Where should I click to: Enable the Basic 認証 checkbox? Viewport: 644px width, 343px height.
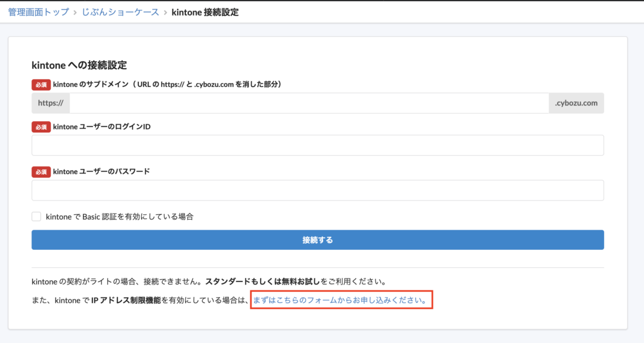[36, 217]
